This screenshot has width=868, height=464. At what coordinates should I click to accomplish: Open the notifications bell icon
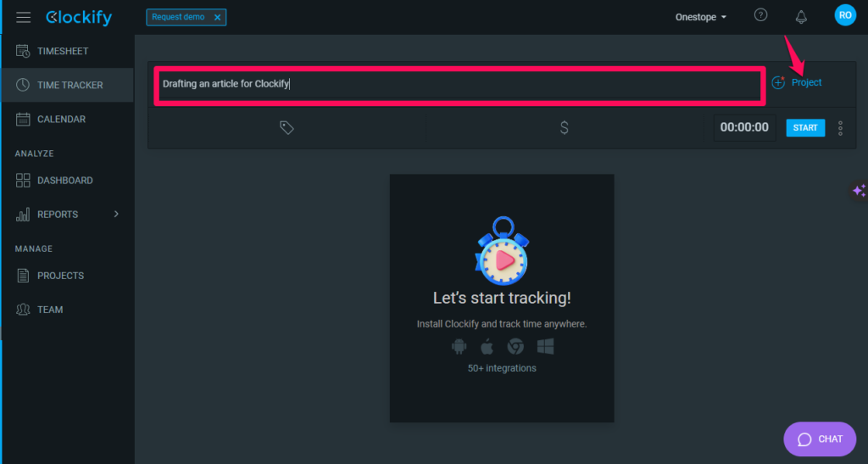point(801,17)
